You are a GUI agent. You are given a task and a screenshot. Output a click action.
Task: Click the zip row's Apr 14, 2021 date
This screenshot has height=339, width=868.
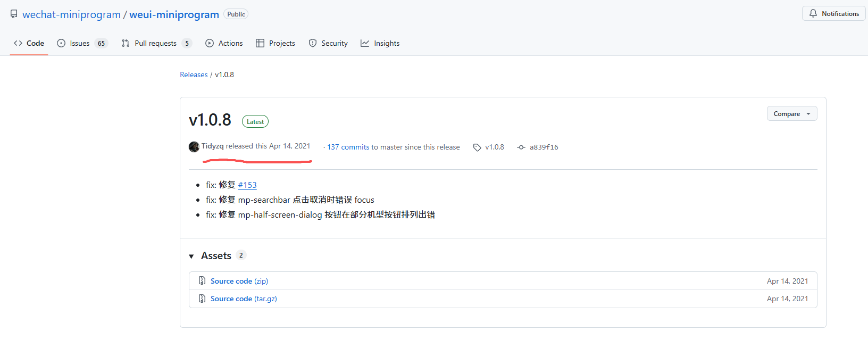(x=787, y=281)
